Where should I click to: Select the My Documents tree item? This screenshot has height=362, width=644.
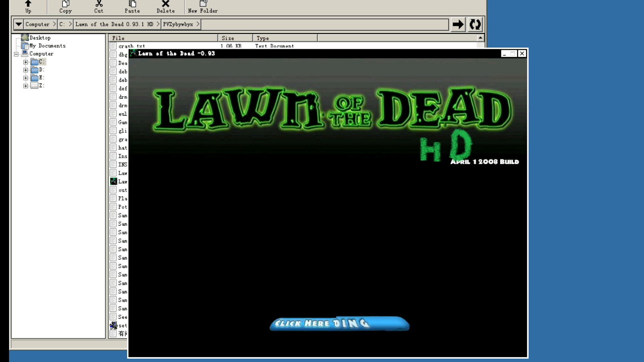(x=48, y=46)
